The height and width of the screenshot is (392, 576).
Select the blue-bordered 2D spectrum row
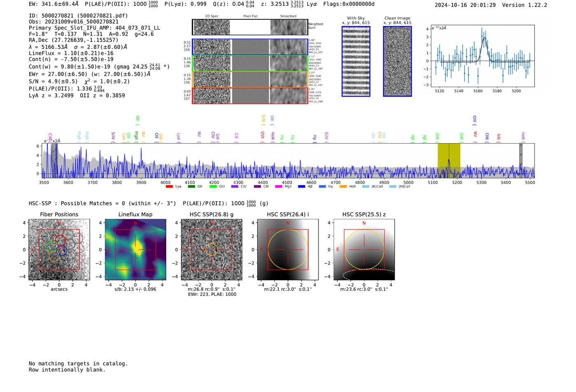point(250,47)
